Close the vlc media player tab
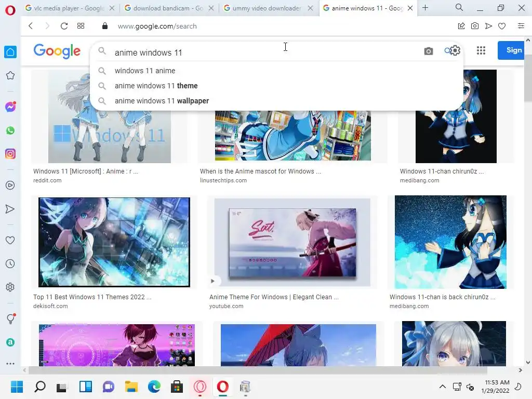This screenshot has width=532, height=399. pyautogui.click(x=112, y=8)
